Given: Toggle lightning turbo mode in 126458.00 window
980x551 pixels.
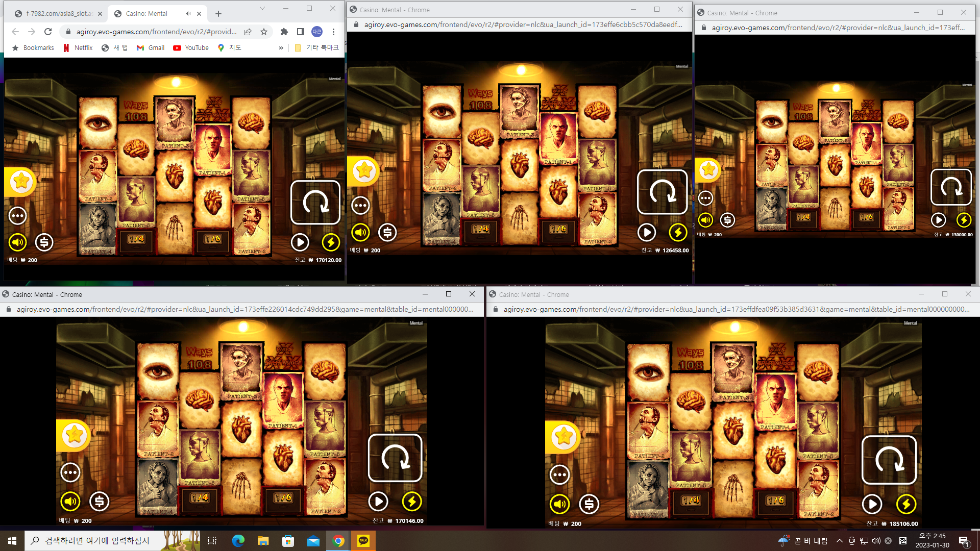Looking at the screenshot, I should pyautogui.click(x=678, y=233).
